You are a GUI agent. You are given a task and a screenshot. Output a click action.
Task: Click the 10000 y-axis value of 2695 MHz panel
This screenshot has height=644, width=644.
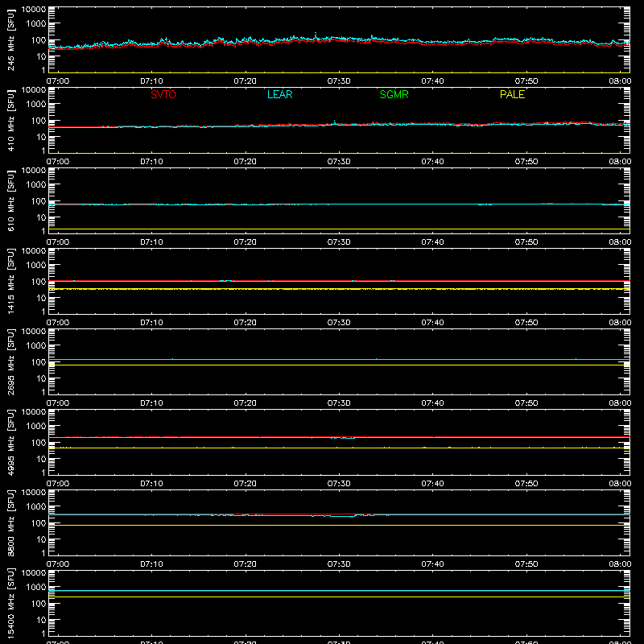tap(34, 332)
